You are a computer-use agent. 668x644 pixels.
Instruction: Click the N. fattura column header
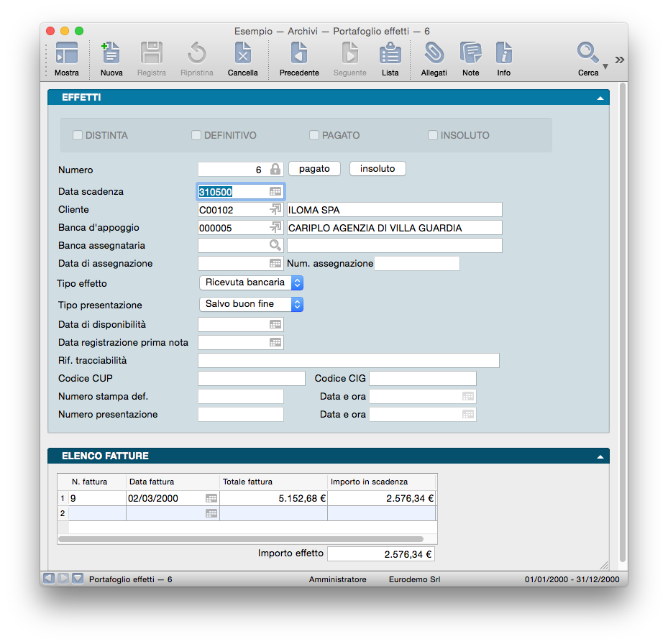coord(91,482)
